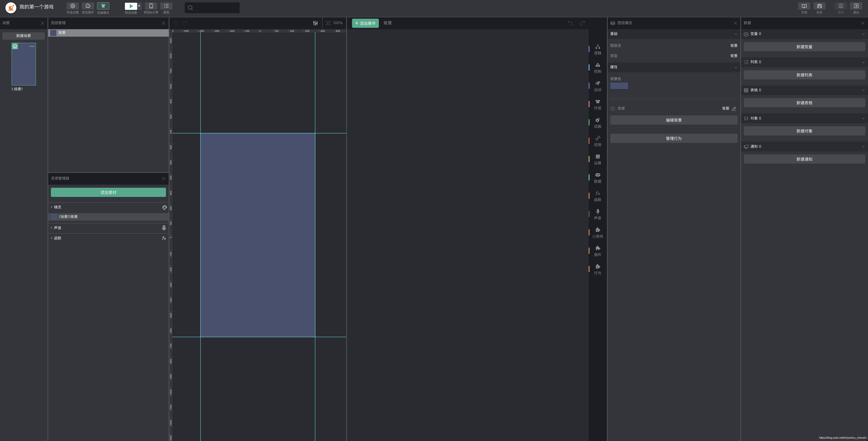
Task: Click the 新建变量 button
Action: 804,47
